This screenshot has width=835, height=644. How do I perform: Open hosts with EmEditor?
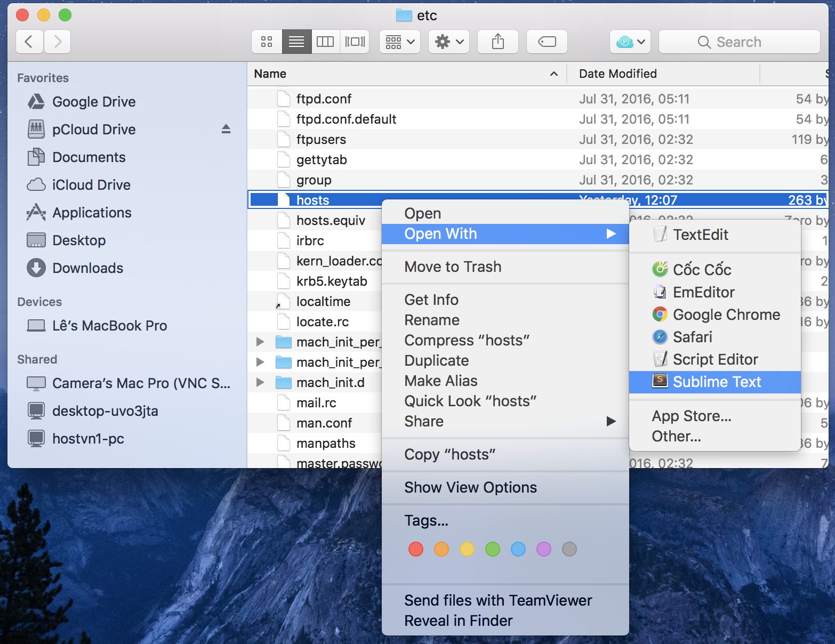point(715,292)
